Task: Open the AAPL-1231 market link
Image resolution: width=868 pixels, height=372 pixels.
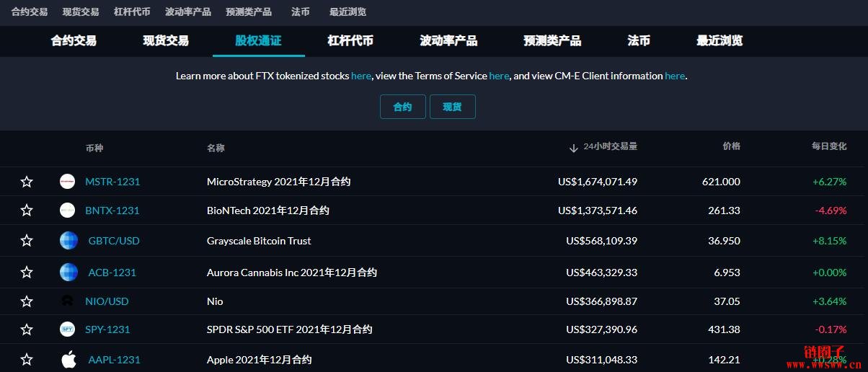Action: click(x=114, y=359)
